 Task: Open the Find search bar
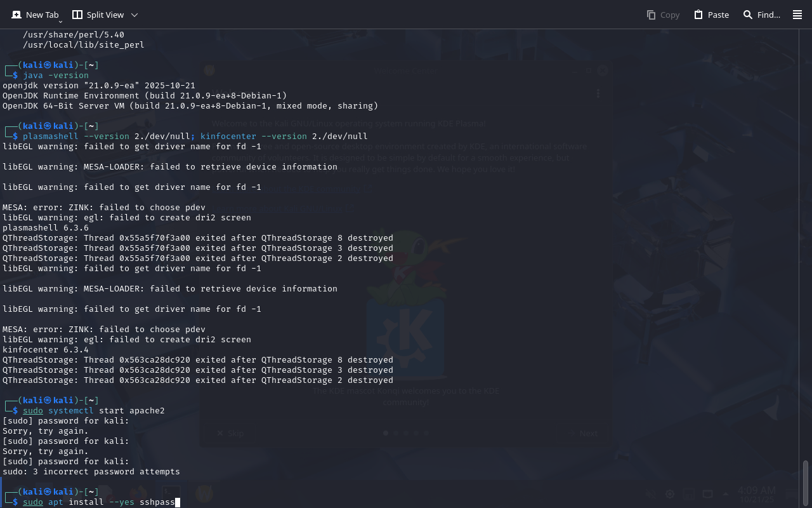[761, 15]
